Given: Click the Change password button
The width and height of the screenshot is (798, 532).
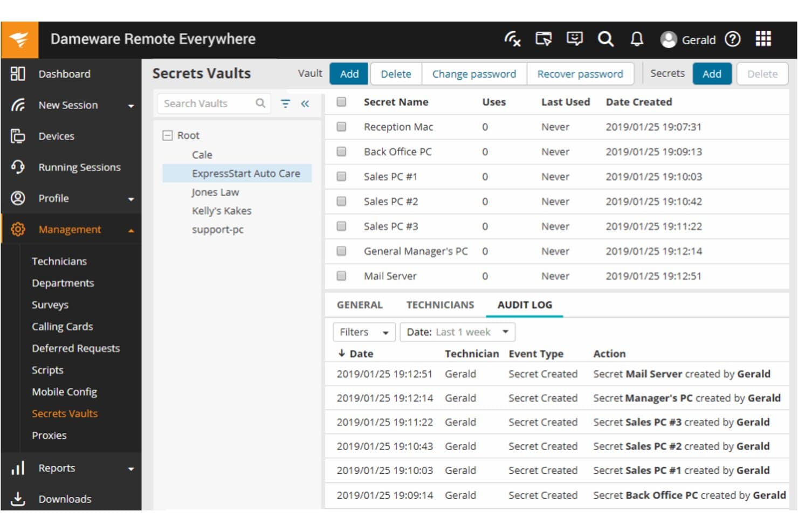Looking at the screenshot, I should (x=474, y=74).
